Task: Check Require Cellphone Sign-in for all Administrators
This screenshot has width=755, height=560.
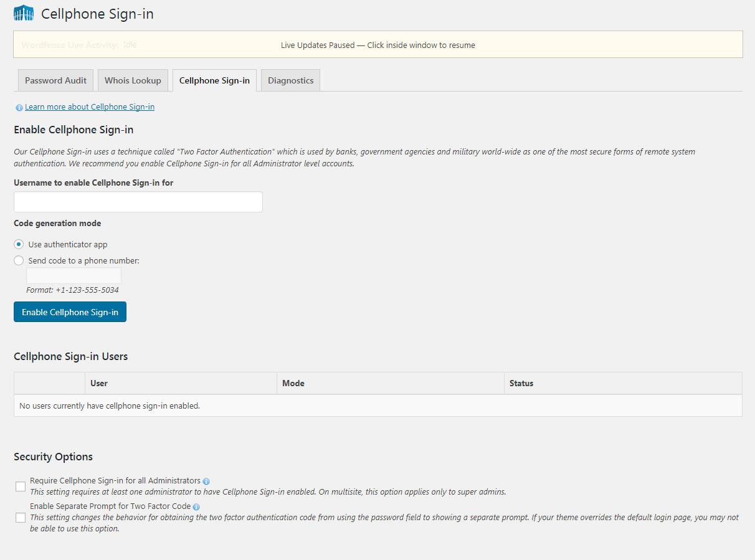Action: [21, 486]
